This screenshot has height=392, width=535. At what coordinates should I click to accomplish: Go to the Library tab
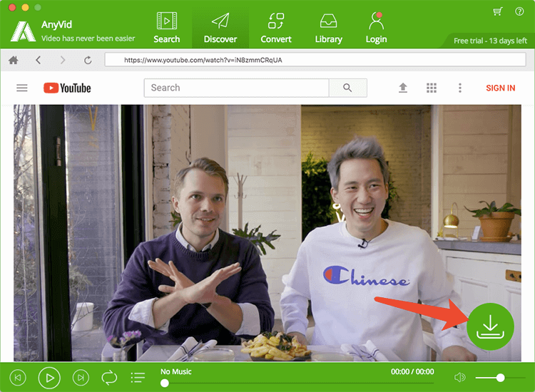pyautogui.click(x=328, y=28)
